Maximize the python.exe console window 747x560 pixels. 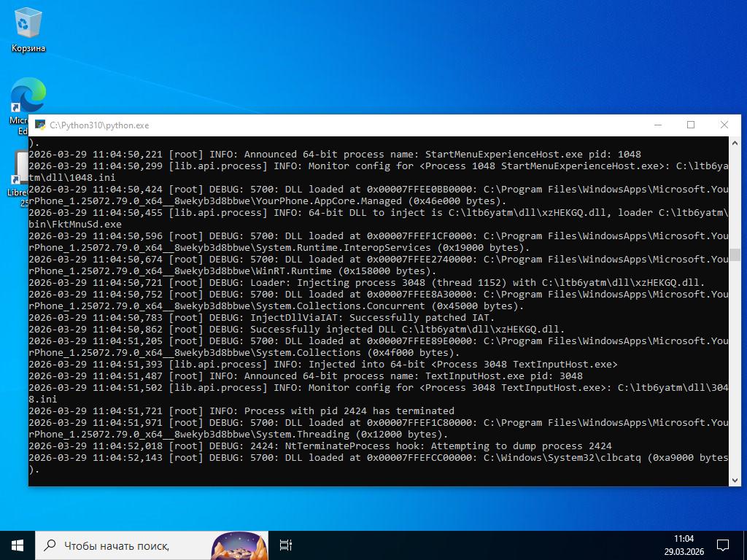point(691,125)
